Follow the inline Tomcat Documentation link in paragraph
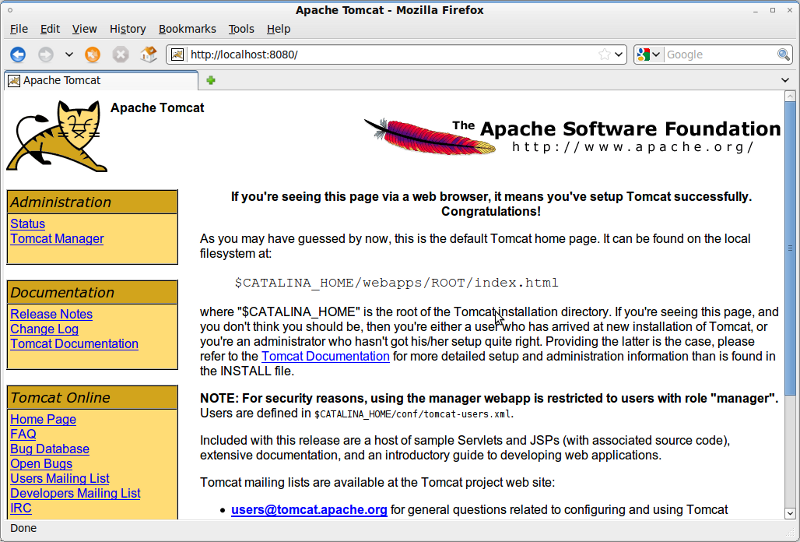 326,356
